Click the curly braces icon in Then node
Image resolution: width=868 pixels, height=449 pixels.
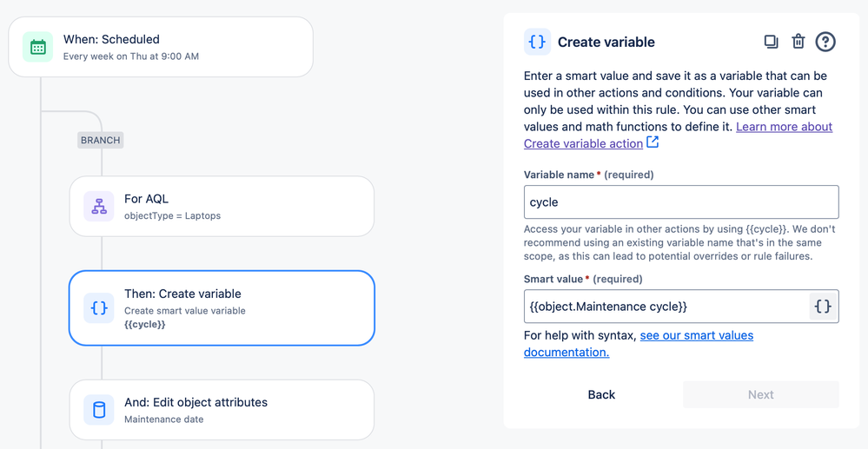(99, 308)
